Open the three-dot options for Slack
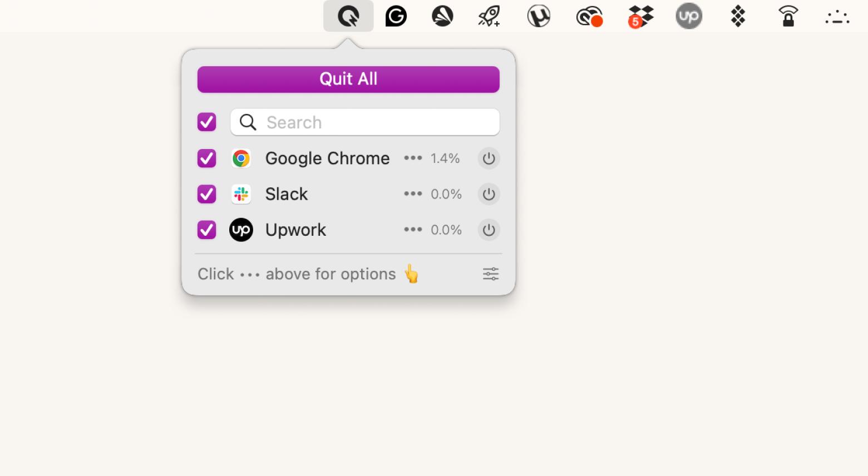This screenshot has height=476, width=868. pyautogui.click(x=413, y=194)
